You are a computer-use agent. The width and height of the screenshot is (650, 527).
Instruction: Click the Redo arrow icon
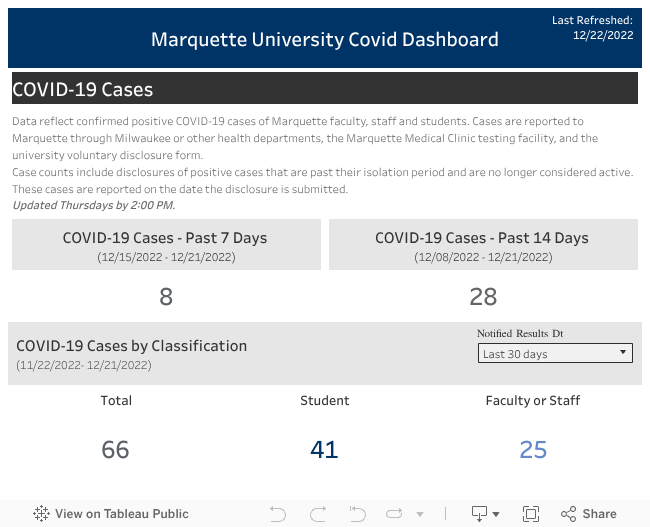click(x=318, y=514)
